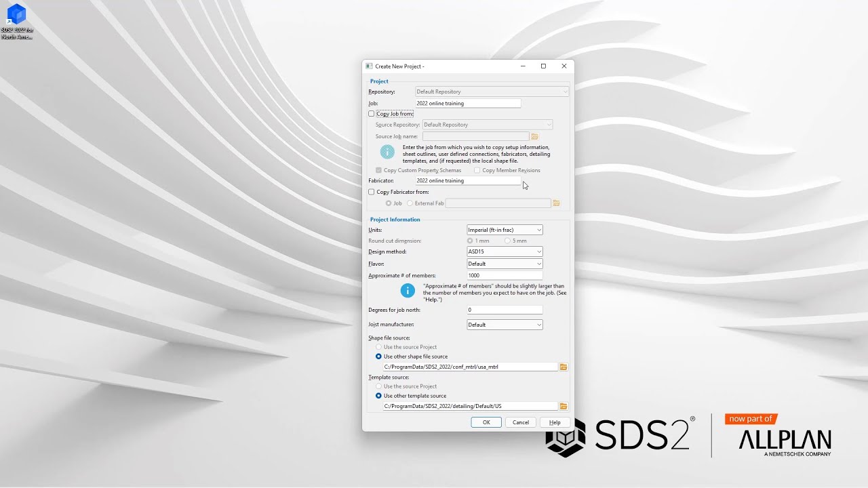Screen dimensions: 868x488
Task: Select Use the source Project for shape file
Action: (x=378, y=347)
